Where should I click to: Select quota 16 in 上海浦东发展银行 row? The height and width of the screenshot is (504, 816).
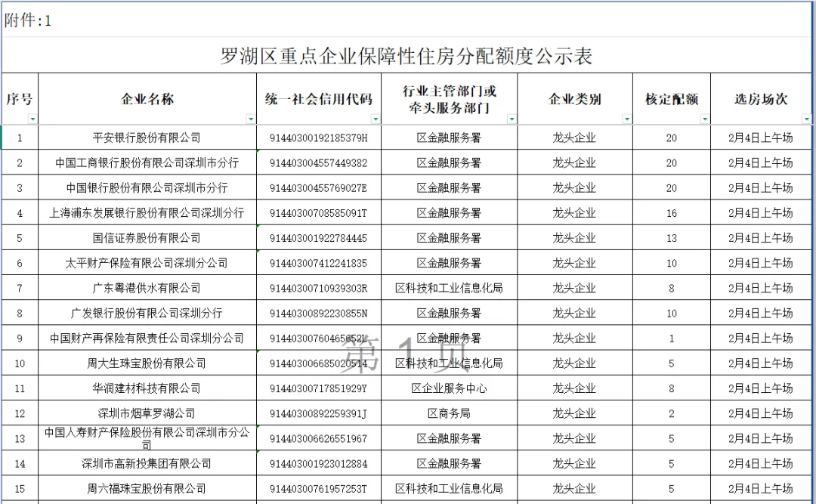click(x=672, y=213)
